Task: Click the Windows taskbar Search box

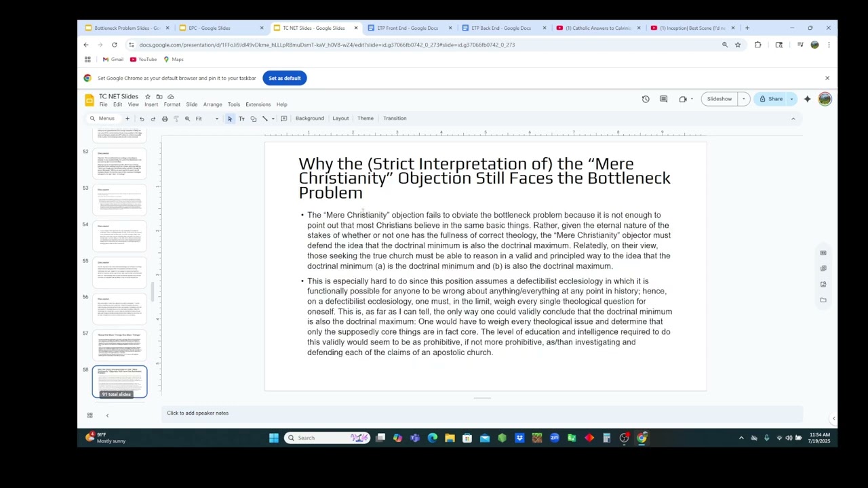Action: click(x=327, y=438)
